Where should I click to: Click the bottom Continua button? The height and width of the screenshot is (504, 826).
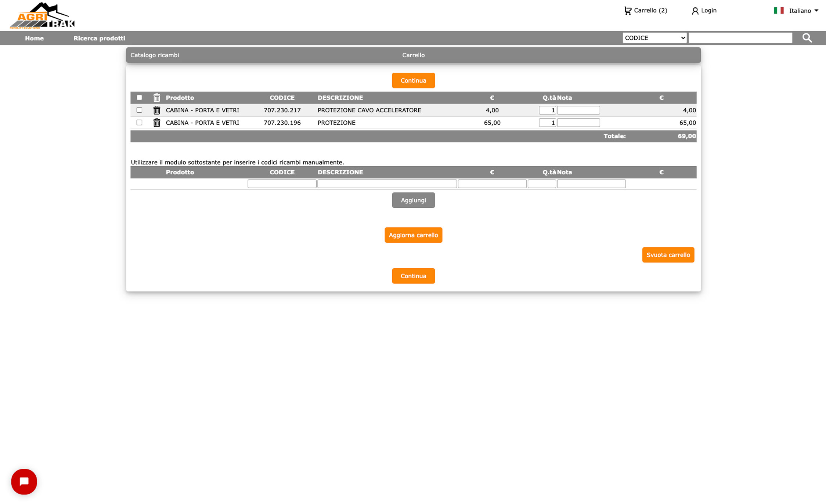coord(413,276)
